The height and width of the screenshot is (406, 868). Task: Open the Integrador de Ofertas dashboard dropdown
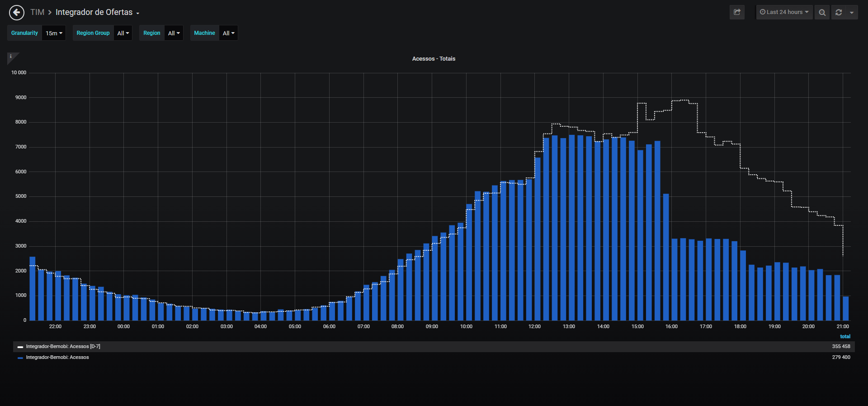click(97, 12)
